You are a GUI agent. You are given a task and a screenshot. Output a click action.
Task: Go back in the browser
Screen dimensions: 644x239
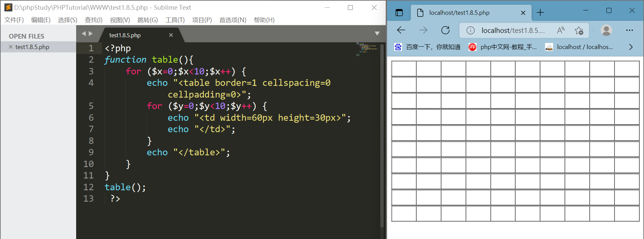pyautogui.click(x=401, y=30)
